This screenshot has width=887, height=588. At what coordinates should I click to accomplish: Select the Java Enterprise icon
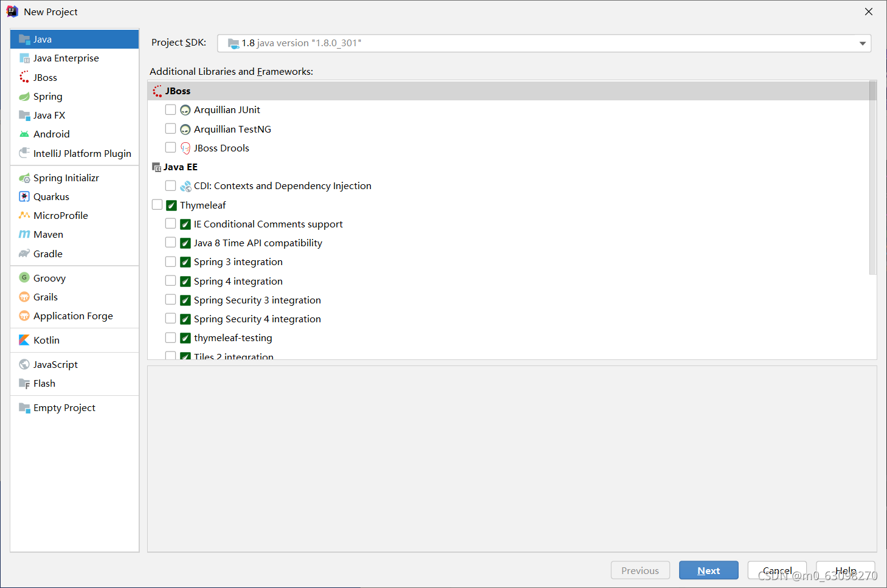(x=24, y=58)
